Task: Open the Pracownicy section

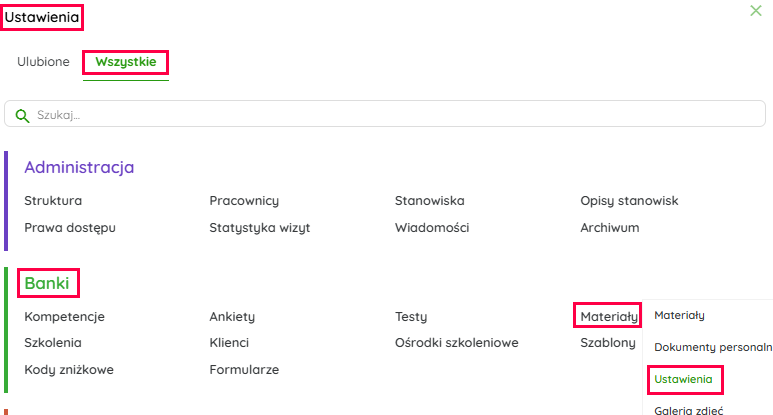Action: [244, 201]
